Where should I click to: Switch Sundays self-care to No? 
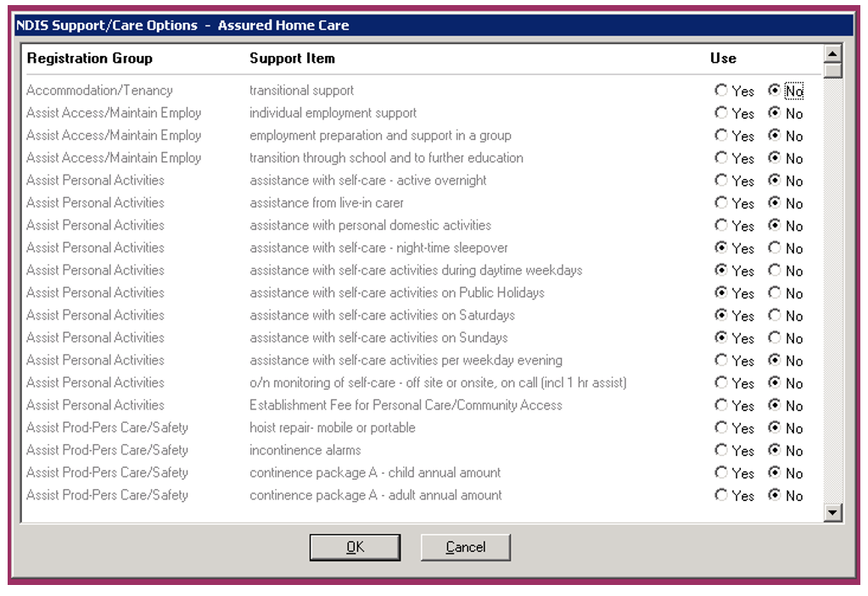coord(775,337)
